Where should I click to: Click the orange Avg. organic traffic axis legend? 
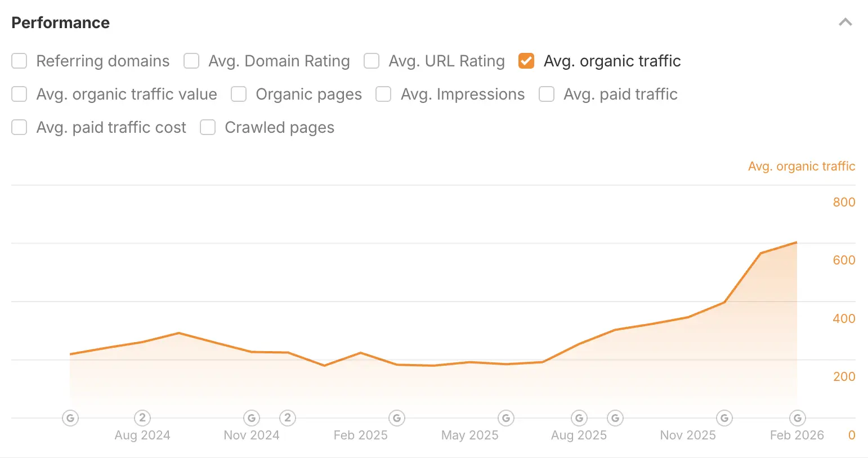tap(801, 166)
